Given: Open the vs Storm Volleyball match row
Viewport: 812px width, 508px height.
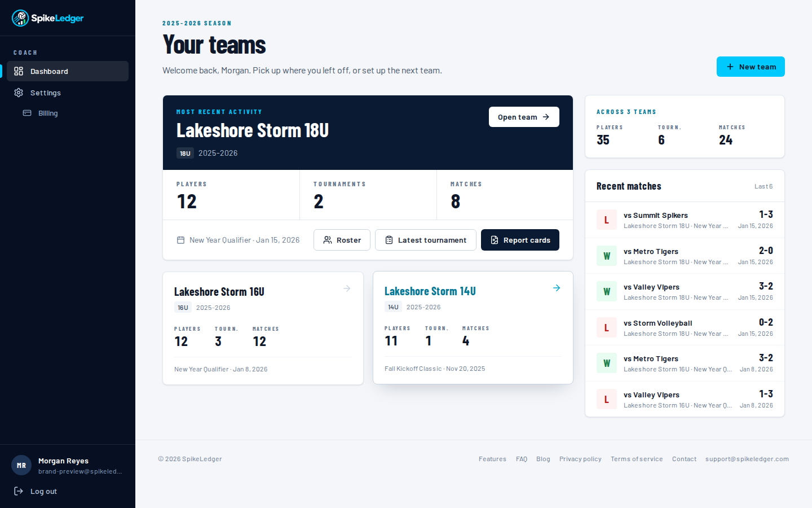Looking at the screenshot, I should 685,328.
